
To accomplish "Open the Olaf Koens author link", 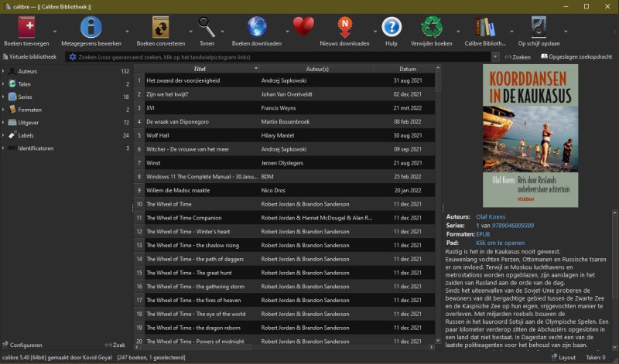I will pyautogui.click(x=490, y=217).
